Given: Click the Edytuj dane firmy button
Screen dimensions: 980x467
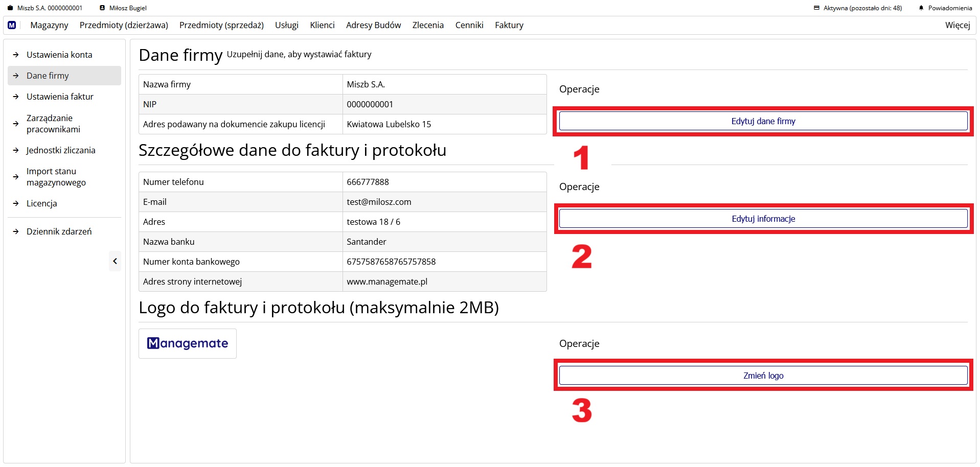Looking at the screenshot, I should pyautogui.click(x=762, y=121).
